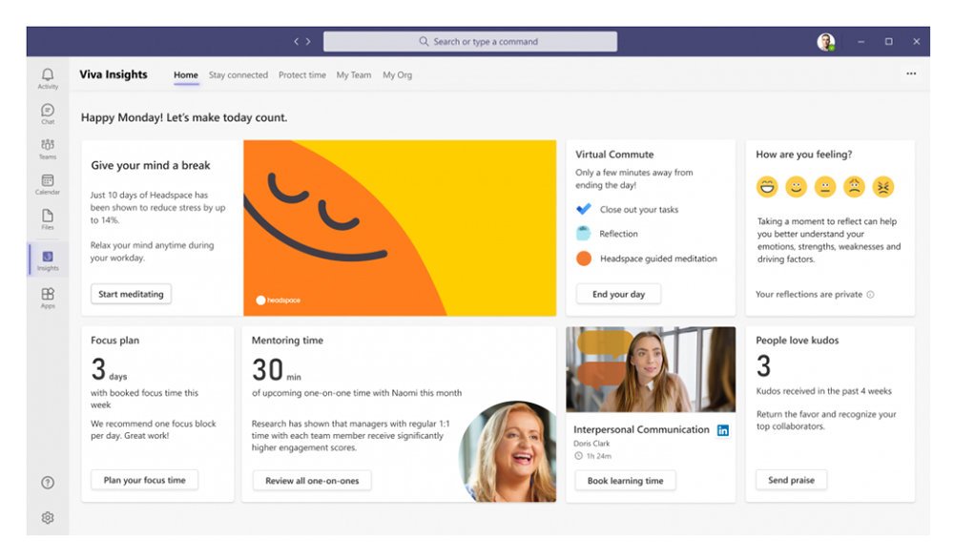Select the neutral face emoji
The image size is (954, 560).
pyautogui.click(x=825, y=186)
